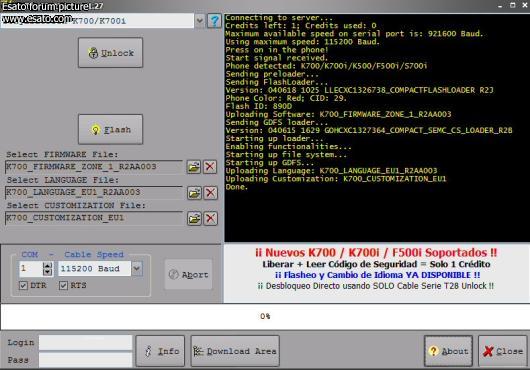Click the CUSTOMIZATION file path field

pyautogui.click(x=94, y=218)
